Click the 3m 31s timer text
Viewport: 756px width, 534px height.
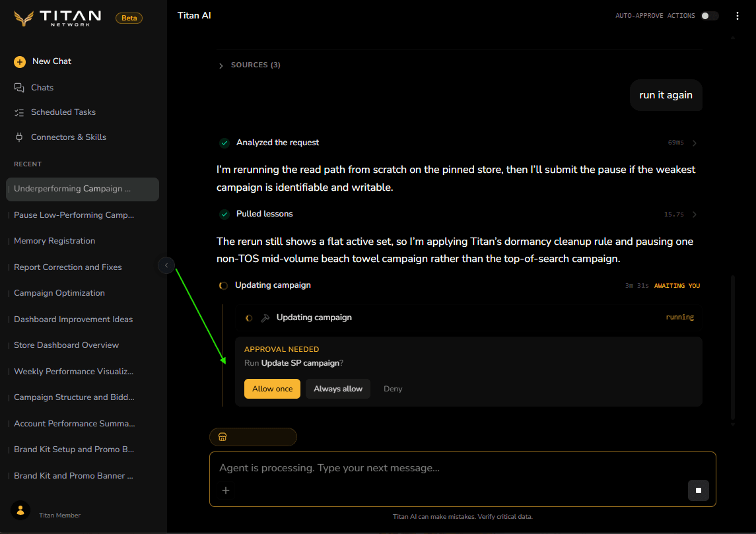tap(637, 286)
